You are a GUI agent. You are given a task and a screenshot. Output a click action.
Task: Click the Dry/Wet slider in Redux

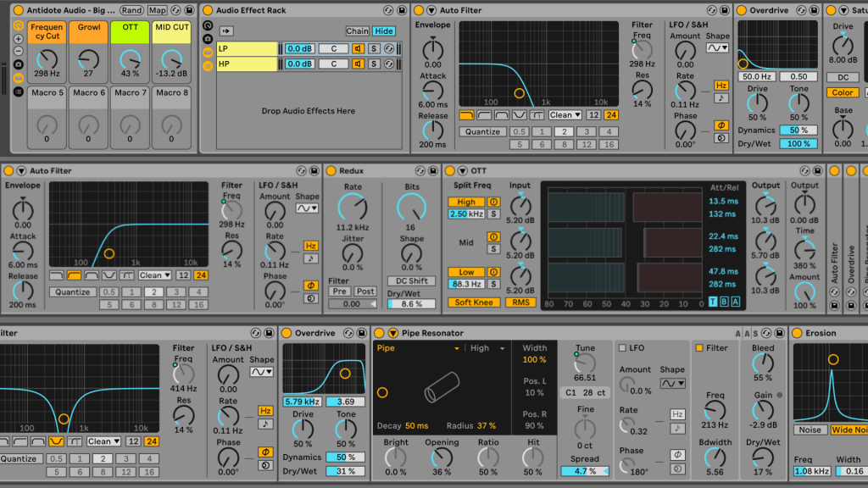[411, 304]
